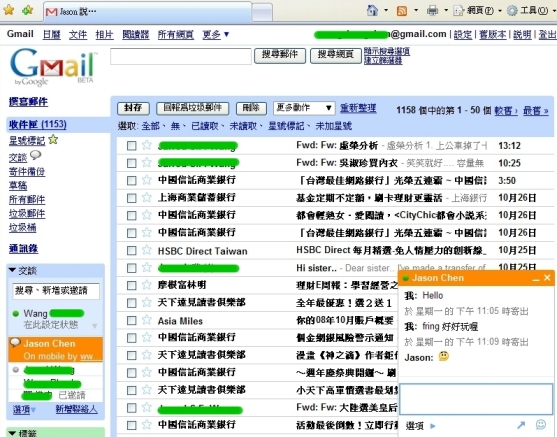The width and height of the screenshot is (557, 437).
Task: Select Jason Chen in the chat list
Action: coord(55,349)
